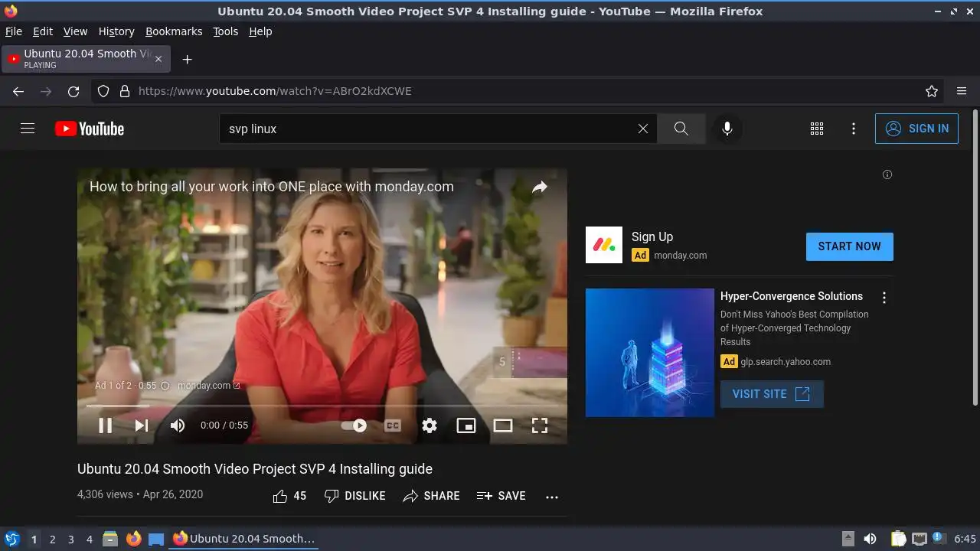
Task: Clear the search box with the X
Action: pyautogui.click(x=643, y=129)
